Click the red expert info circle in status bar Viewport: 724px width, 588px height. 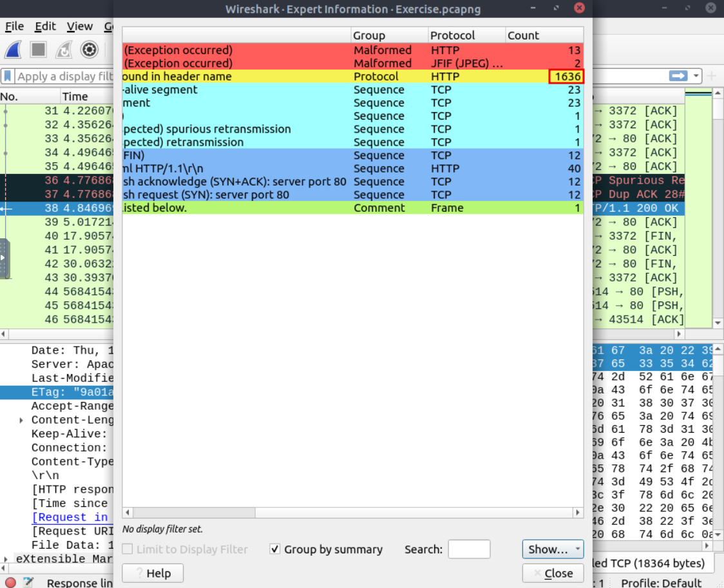pyautogui.click(x=10, y=583)
